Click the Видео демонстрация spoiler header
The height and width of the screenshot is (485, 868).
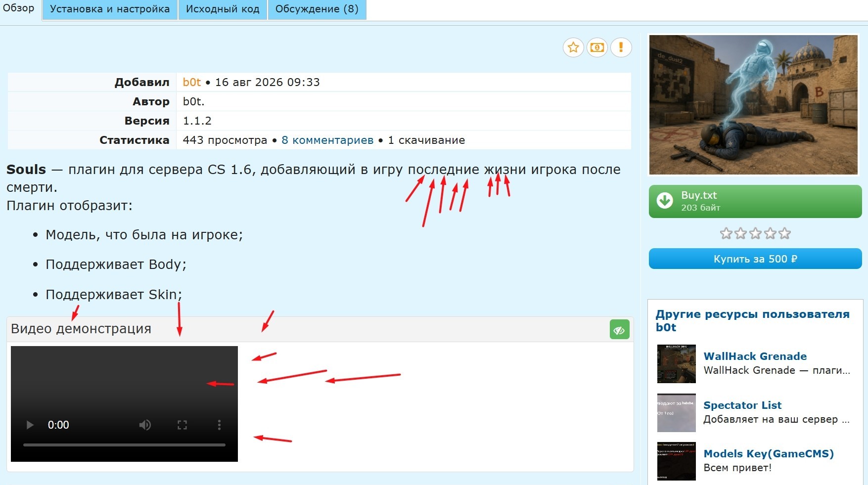pyautogui.click(x=320, y=329)
